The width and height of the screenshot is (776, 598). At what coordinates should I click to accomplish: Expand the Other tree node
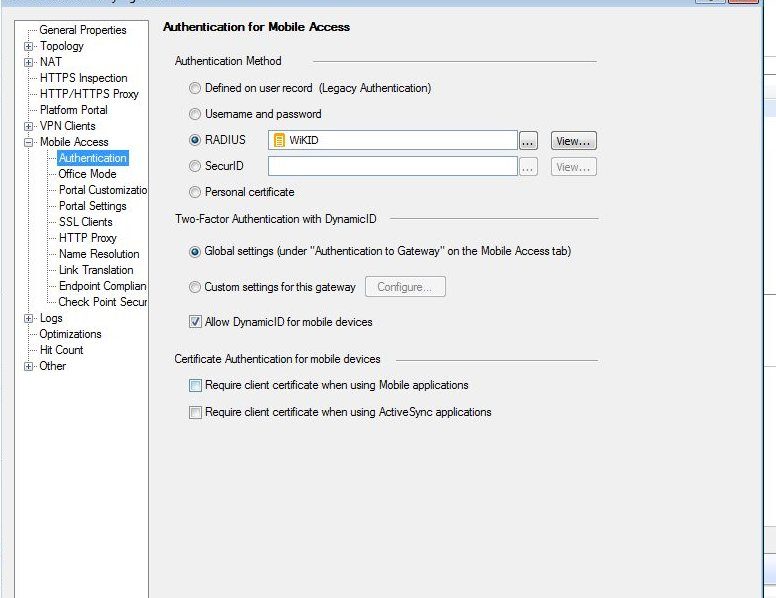(x=29, y=366)
